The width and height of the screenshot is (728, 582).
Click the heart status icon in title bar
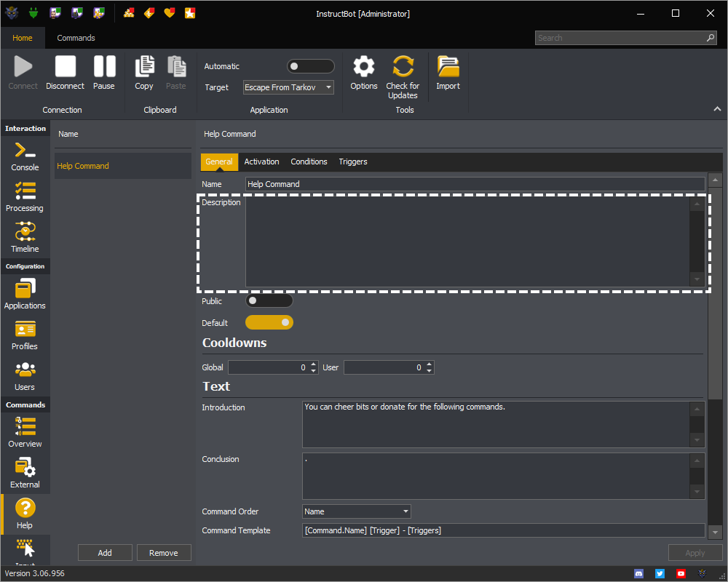click(170, 13)
